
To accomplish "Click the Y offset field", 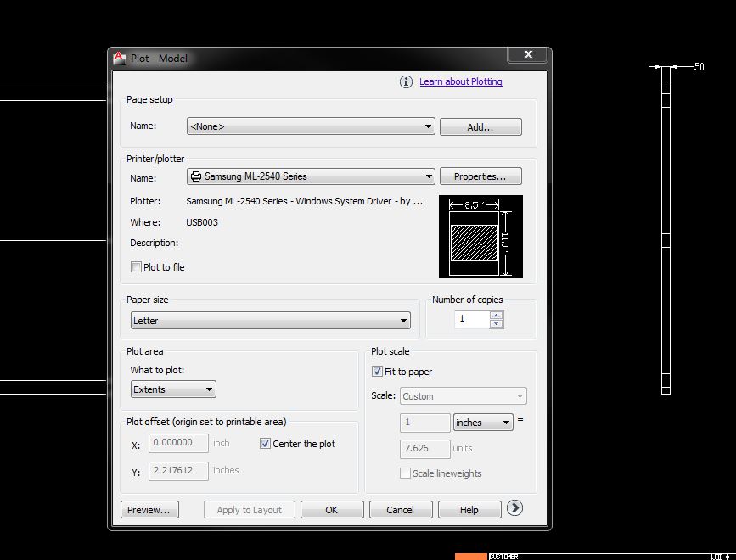I will coord(178,470).
